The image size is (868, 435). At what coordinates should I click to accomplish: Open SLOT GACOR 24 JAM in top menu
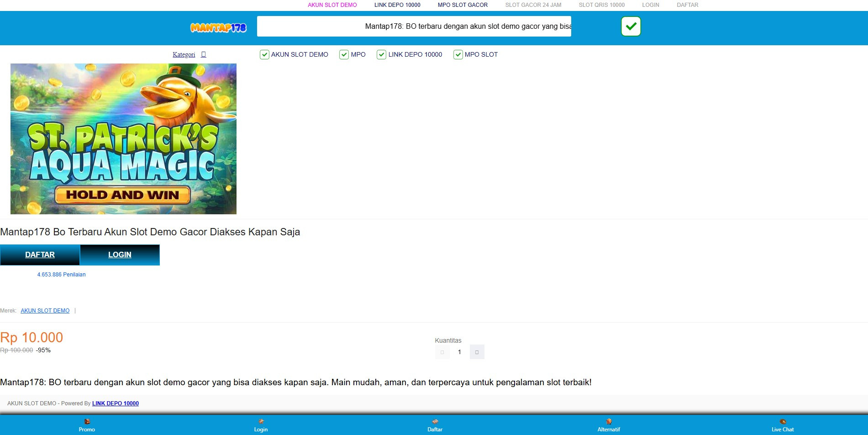coord(533,5)
